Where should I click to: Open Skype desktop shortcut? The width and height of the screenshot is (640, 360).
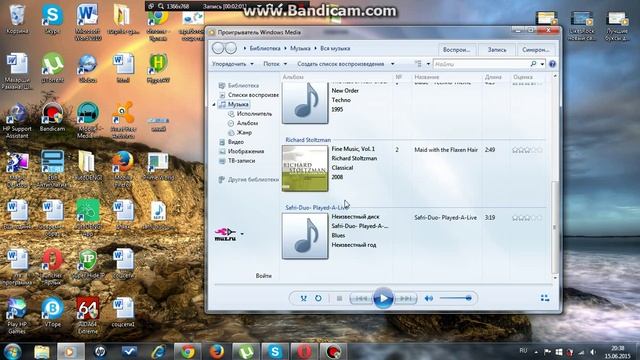coord(52,20)
